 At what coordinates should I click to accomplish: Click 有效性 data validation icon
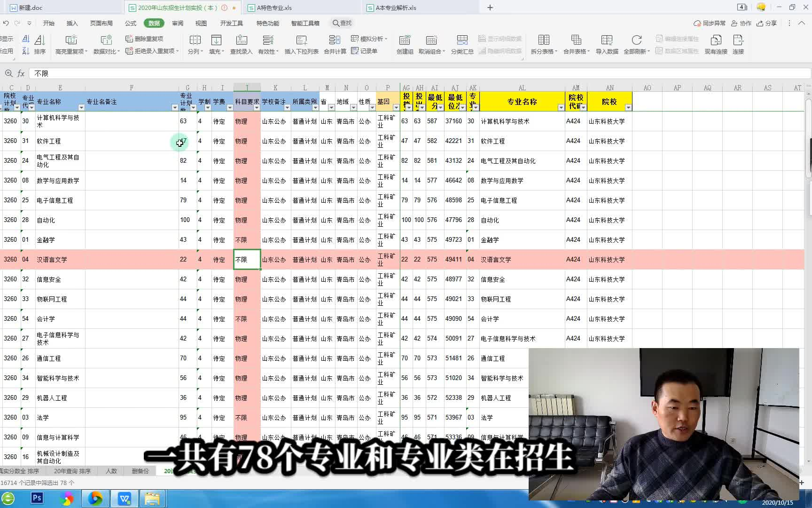click(x=268, y=45)
